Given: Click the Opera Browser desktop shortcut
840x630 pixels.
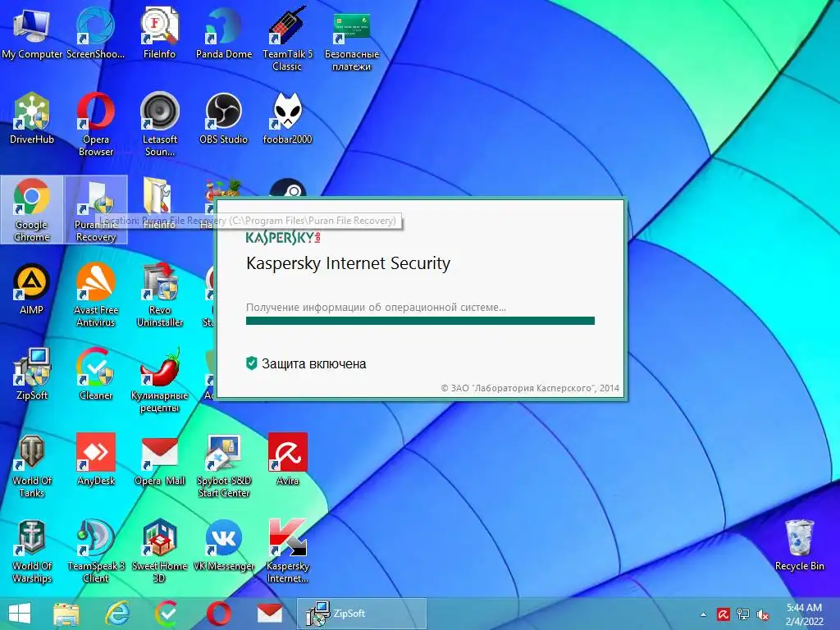Looking at the screenshot, I should pos(95,125).
